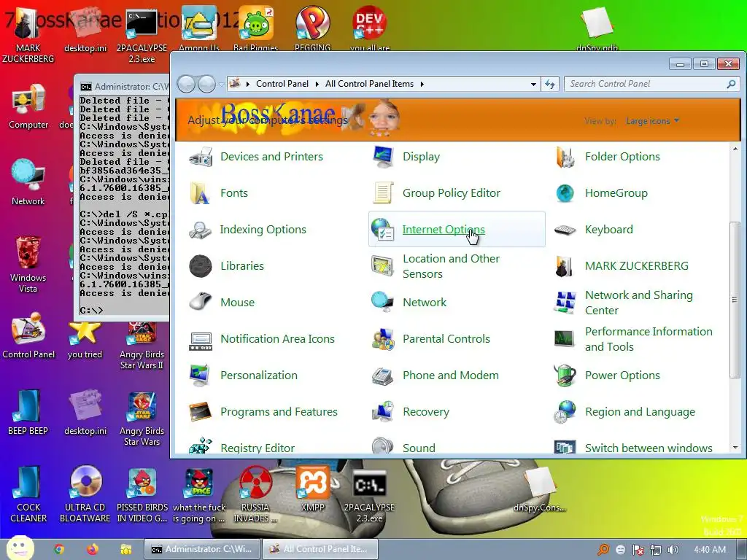Open recent pages dropdown beside forward button
This screenshot has width=747, height=560.
coord(222,85)
